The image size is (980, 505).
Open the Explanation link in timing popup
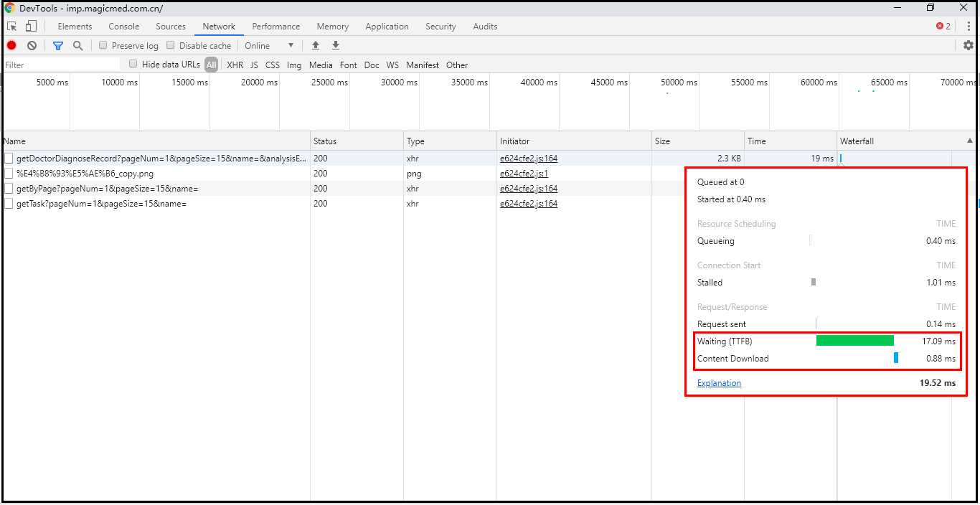pyautogui.click(x=719, y=383)
